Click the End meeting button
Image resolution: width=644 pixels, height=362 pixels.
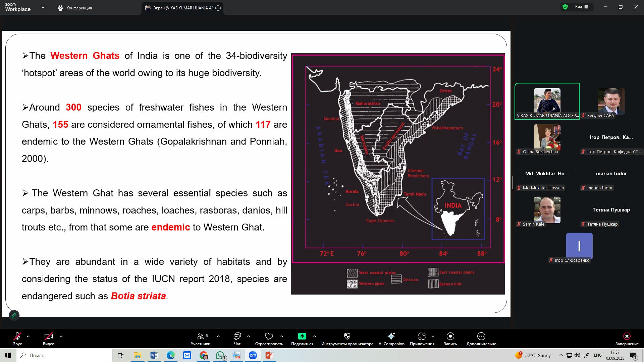point(627,337)
